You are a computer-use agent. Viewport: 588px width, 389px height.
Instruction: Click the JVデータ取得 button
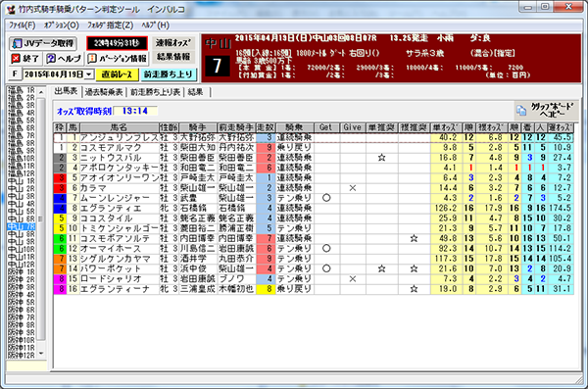(x=43, y=43)
